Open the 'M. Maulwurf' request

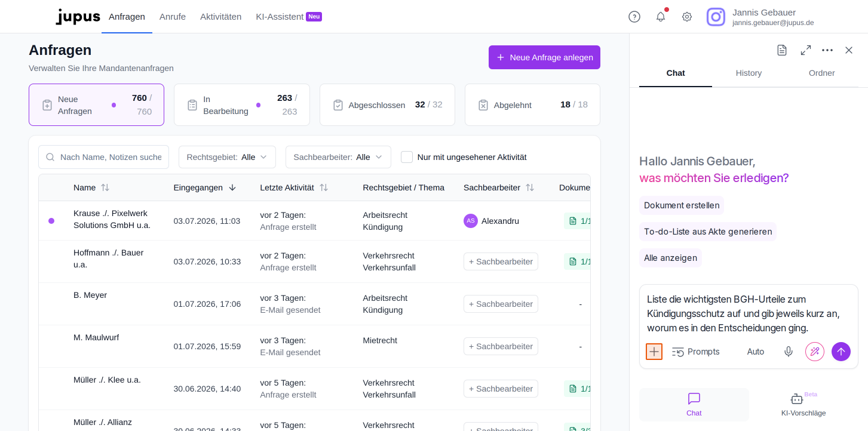point(96,337)
